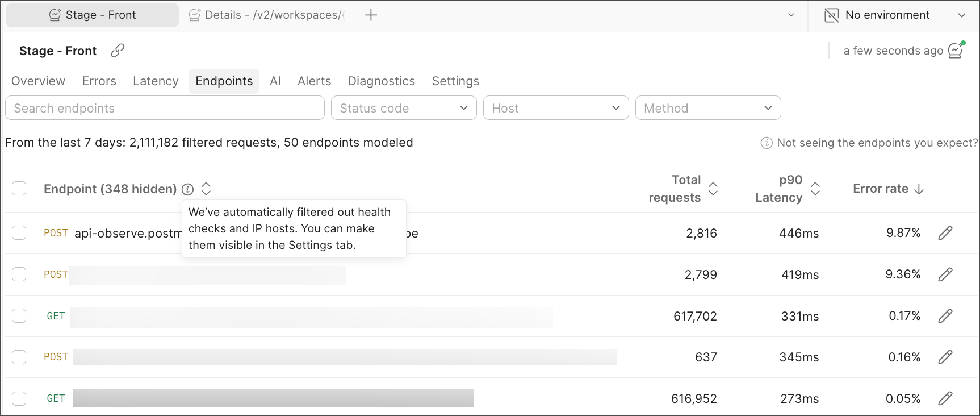980x416 pixels.
Task: Sort by p90 Latency using its arrows
Action: coord(815,189)
